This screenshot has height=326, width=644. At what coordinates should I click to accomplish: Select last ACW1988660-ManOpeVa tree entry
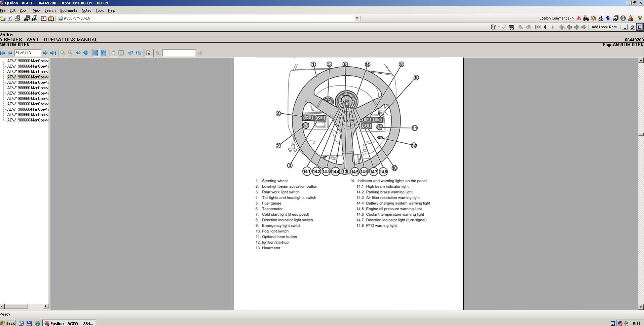[x=28, y=120]
